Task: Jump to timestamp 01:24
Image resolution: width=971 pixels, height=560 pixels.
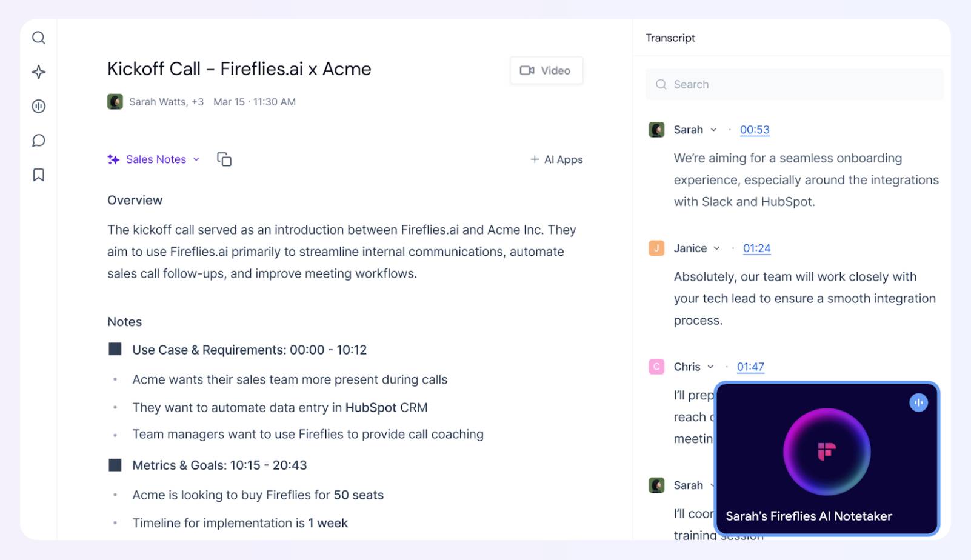Action: (757, 248)
